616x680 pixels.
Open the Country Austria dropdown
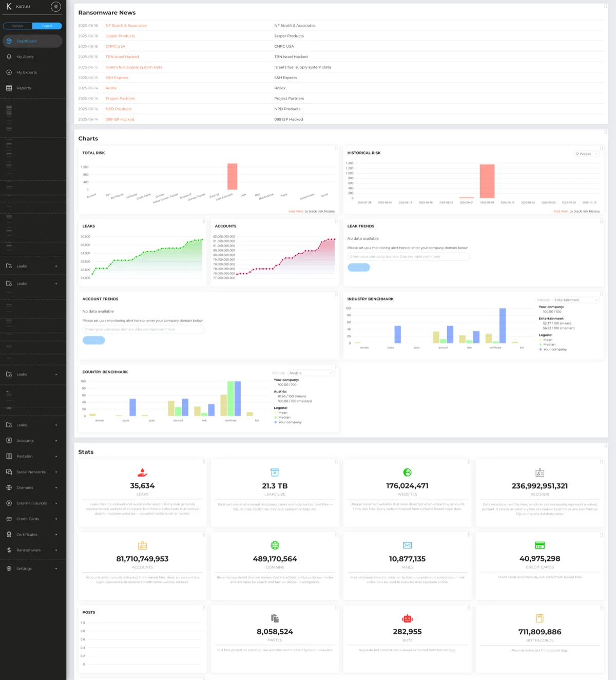(311, 373)
